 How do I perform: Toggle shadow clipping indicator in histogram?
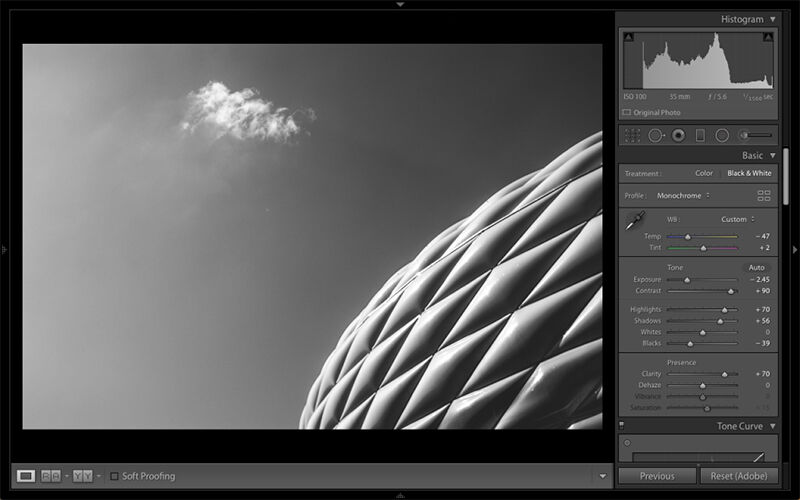[629, 37]
